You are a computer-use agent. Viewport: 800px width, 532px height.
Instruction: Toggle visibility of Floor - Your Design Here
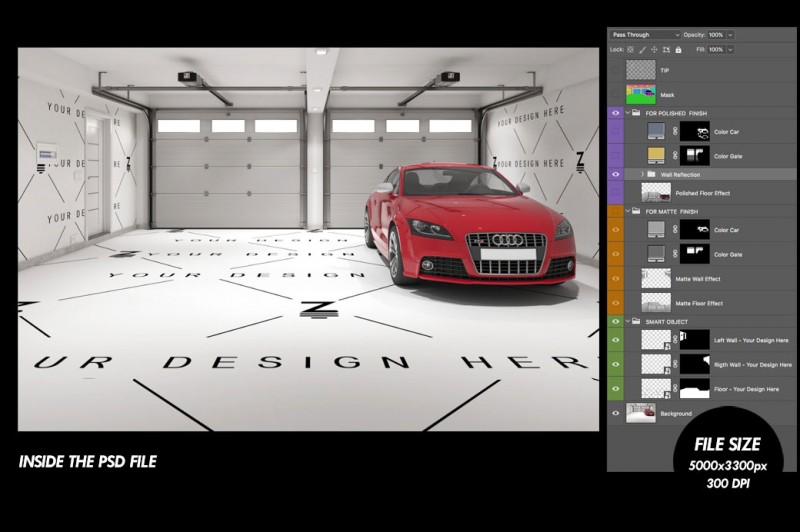click(616, 389)
